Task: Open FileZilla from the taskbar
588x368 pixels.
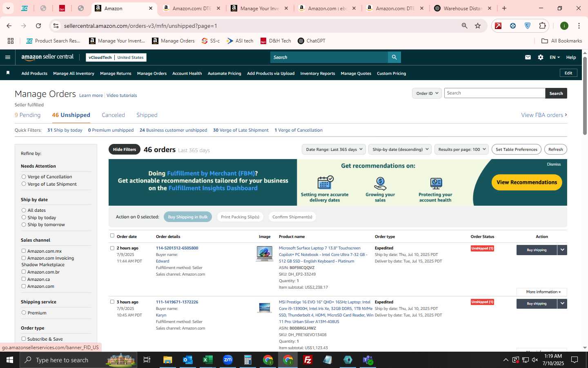Action: (x=308, y=360)
